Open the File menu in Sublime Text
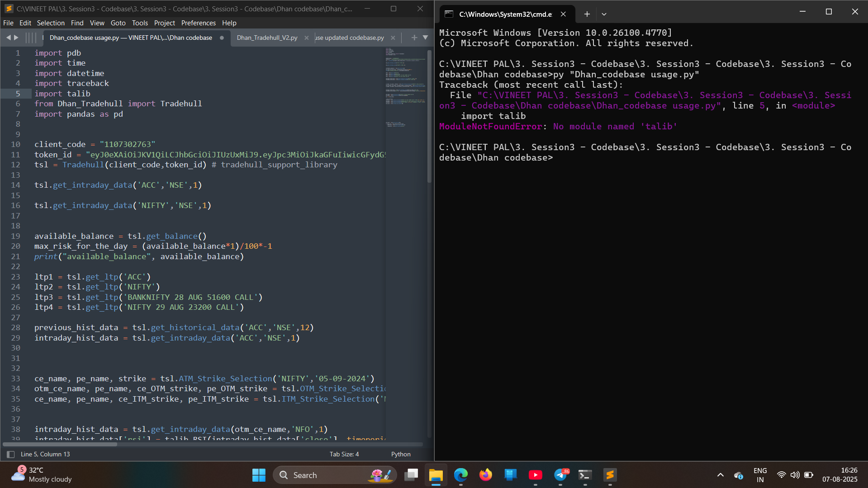This screenshot has width=868, height=488. point(8,23)
